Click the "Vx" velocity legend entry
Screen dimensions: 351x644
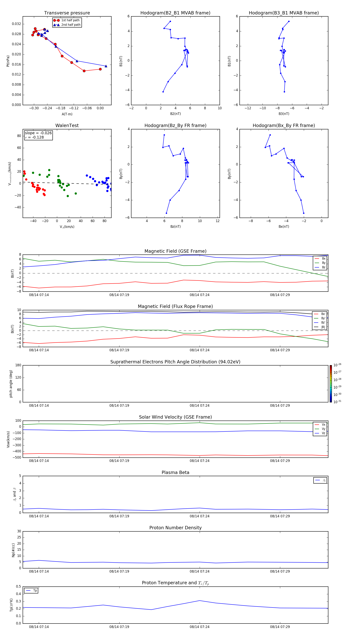320,424
